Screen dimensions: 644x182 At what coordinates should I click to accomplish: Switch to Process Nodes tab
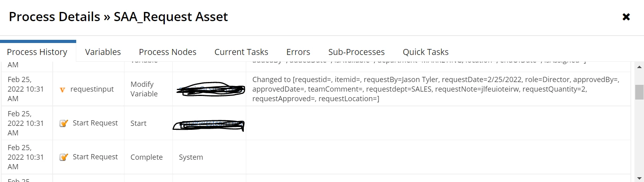tap(168, 52)
